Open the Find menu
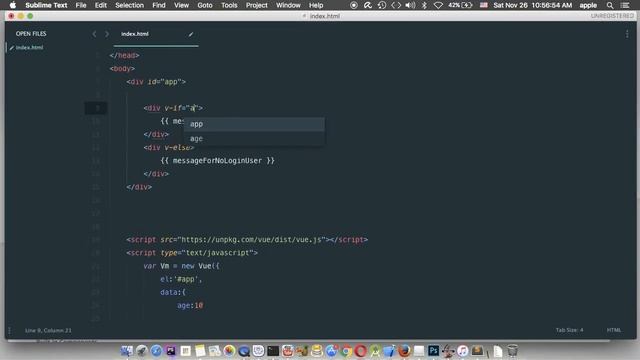The height and width of the screenshot is (360, 640). point(159,5)
